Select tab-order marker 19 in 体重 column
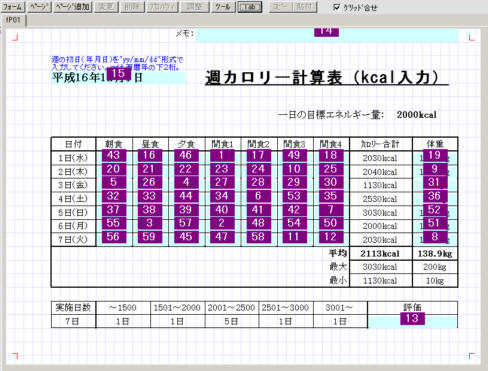Viewport: 488px width, 371px height. (x=435, y=155)
